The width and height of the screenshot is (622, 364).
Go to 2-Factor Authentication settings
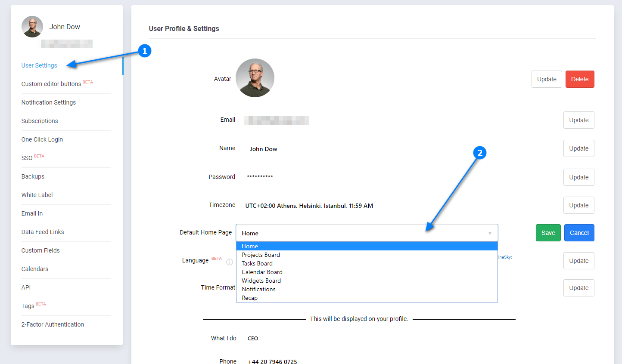pos(53,324)
